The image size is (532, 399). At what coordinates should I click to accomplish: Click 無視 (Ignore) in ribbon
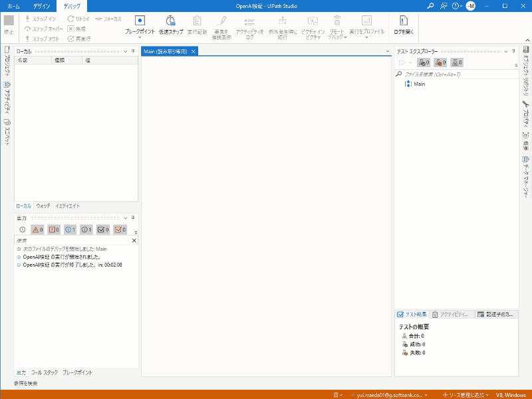76,29
